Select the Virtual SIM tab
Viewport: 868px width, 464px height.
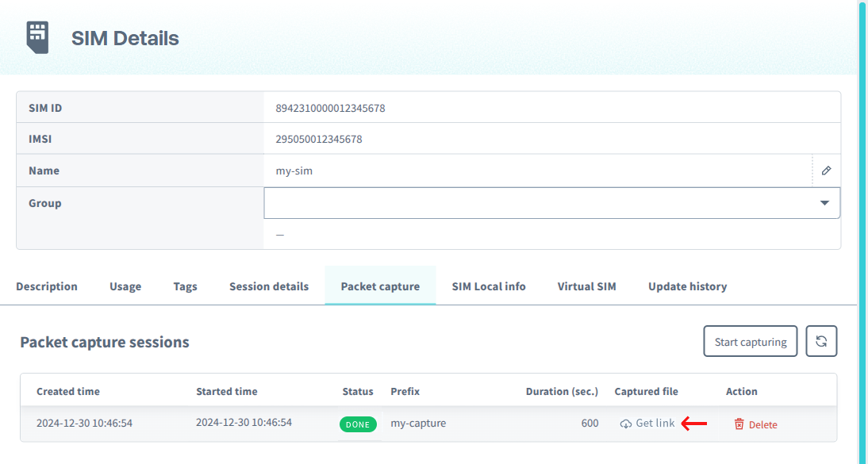[x=586, y=286]
